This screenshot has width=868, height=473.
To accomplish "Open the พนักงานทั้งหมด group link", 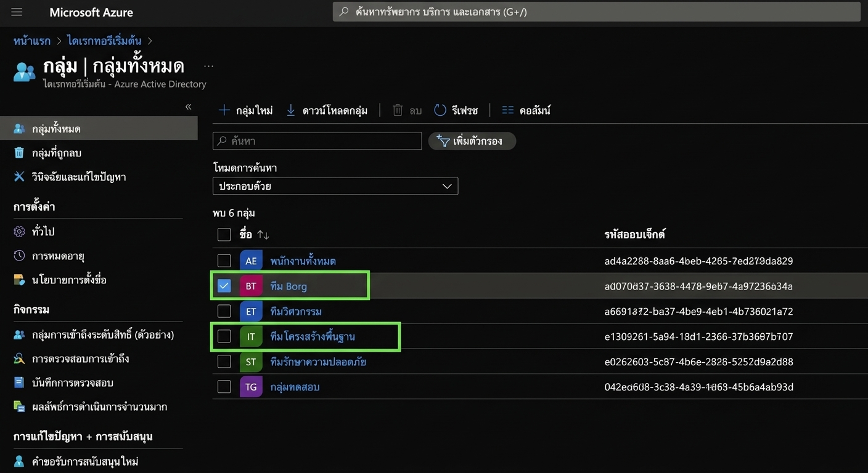I will coord(303,261).
